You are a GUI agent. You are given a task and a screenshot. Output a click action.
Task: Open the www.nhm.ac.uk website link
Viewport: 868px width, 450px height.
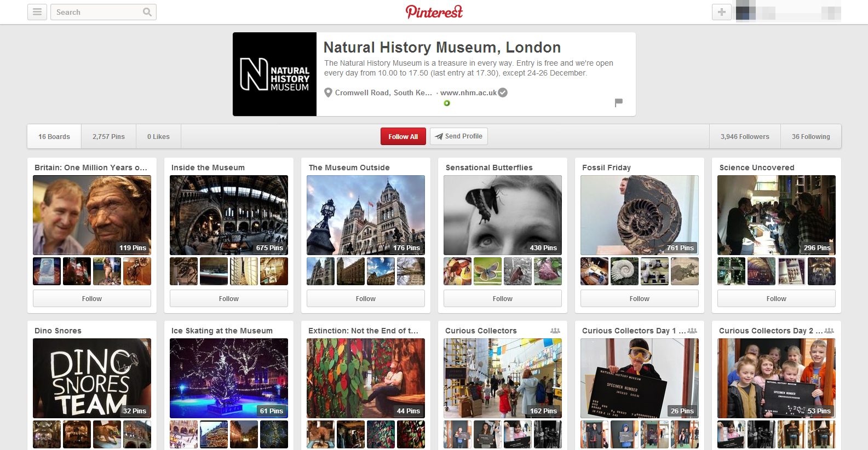point(468,93)
